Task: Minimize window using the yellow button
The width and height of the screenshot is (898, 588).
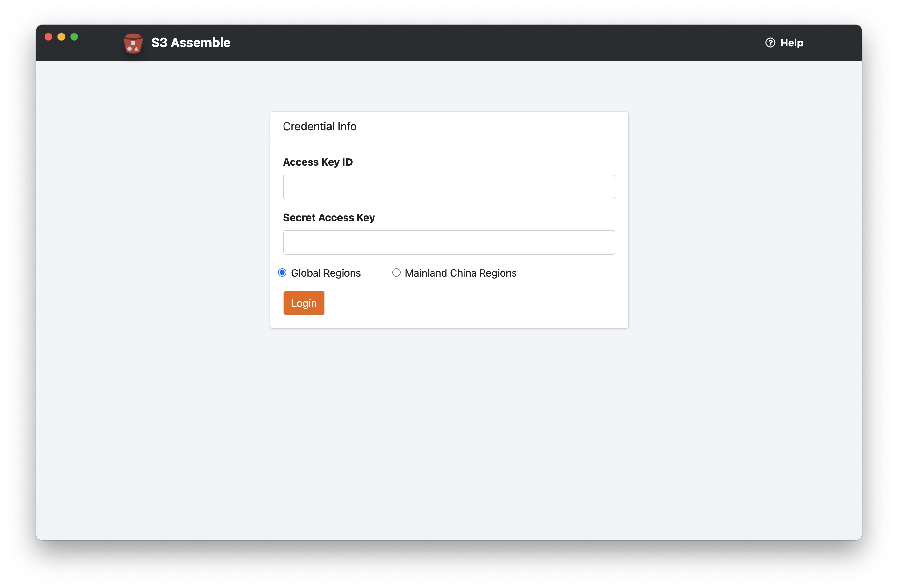Action: (61, 36)
